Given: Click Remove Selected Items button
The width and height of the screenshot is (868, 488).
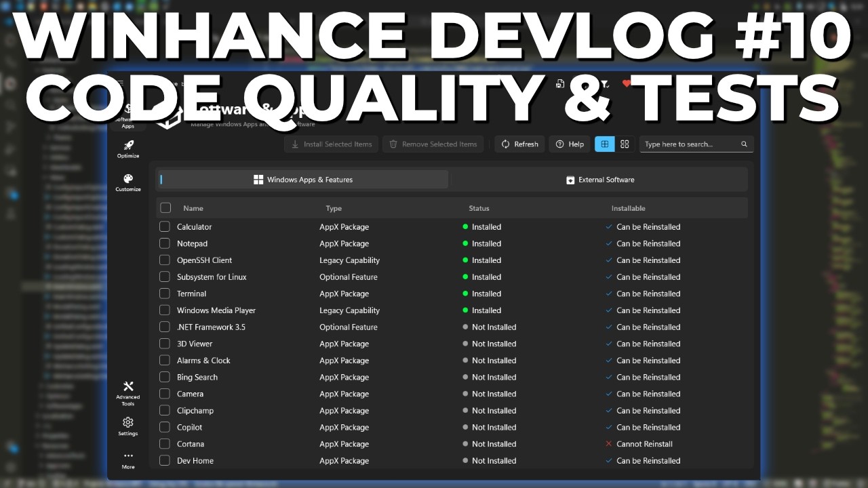Looking at the screenshot, I should (x=433, y=144).
